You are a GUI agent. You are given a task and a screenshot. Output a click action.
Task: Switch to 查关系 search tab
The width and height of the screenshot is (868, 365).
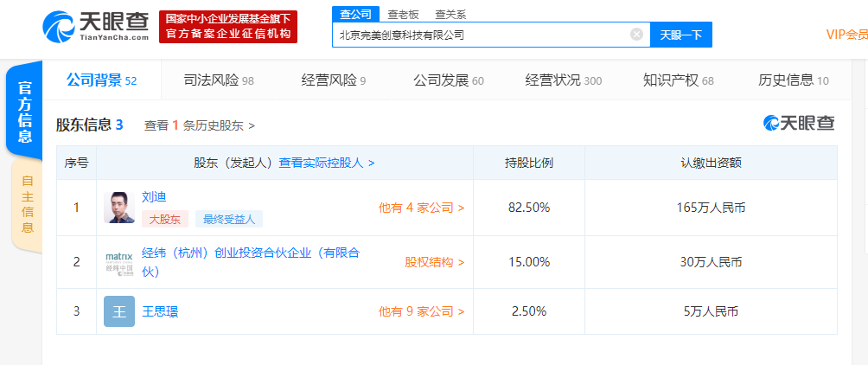coord(450,14)
